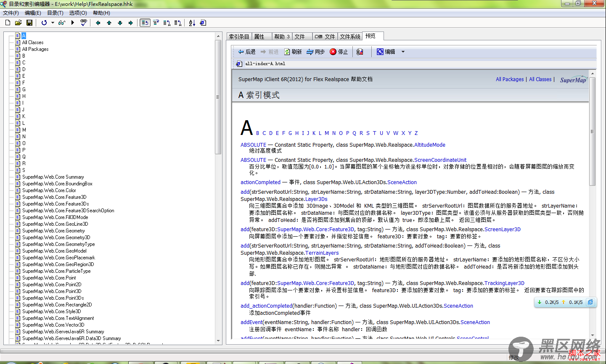Screen dimensions: 606x364
Task: Stop loading with the red 停止 button
Action: click(339, 52)
